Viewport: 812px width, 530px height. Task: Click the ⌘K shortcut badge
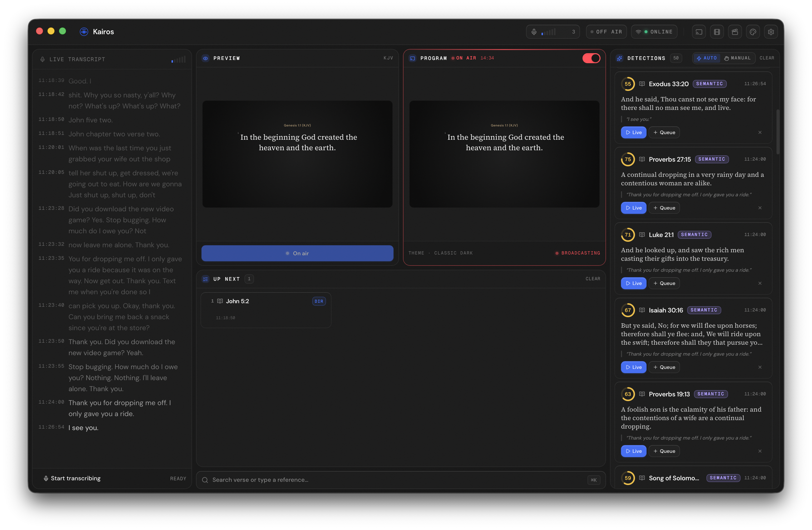pos(594,480)
